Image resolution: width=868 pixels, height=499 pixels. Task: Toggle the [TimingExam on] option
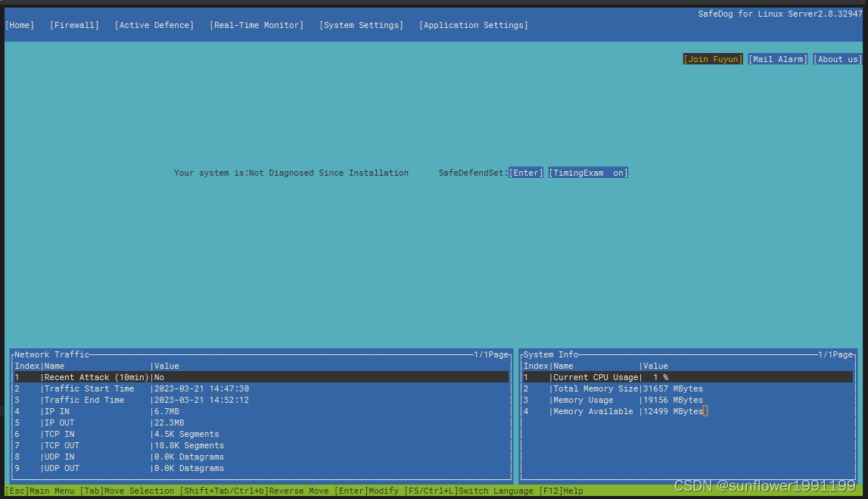588,173
